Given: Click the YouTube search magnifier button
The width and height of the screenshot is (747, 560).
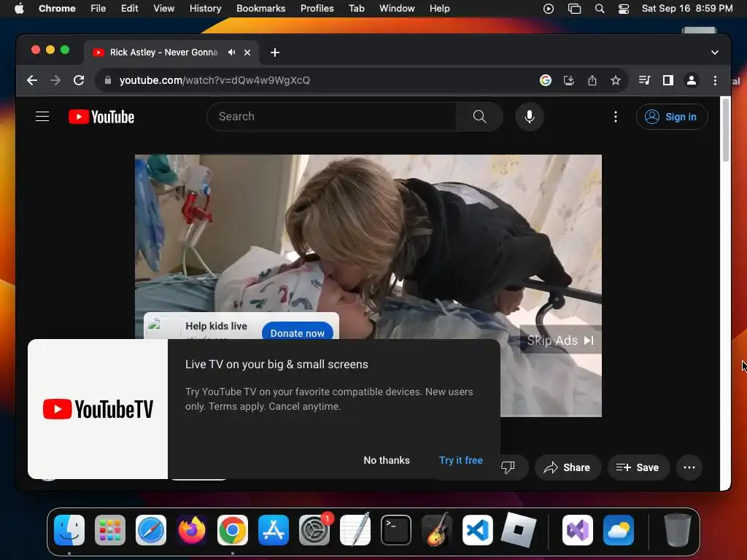Looking at the screenshot, I should click(480, 117).
